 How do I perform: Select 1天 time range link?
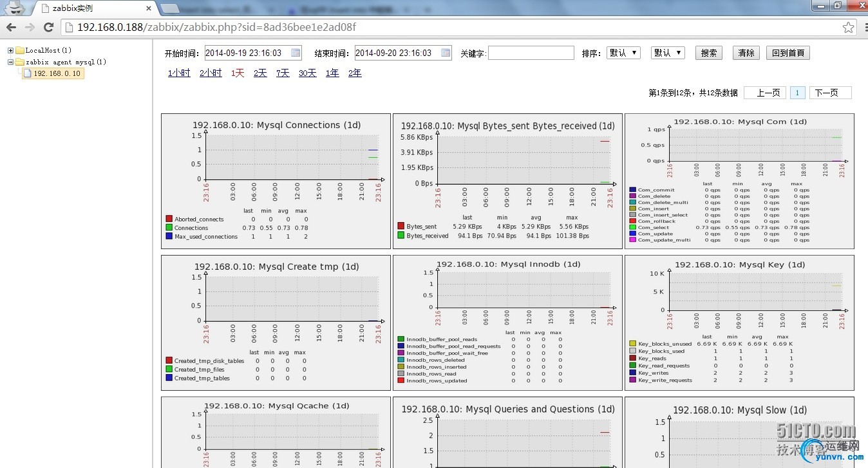238,73
